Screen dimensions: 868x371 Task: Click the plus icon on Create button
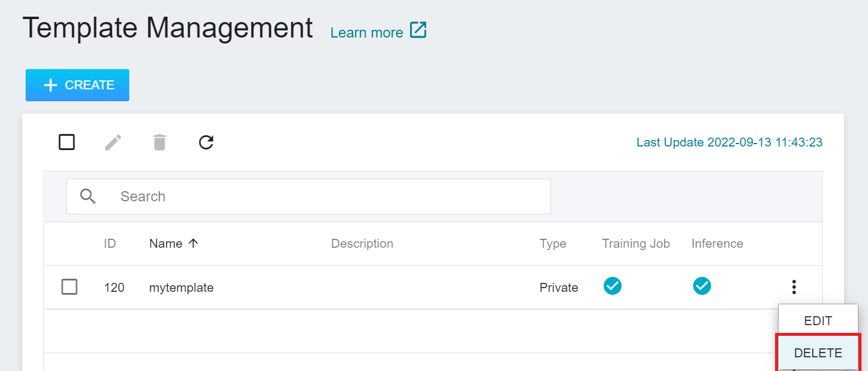coord(51,85)
